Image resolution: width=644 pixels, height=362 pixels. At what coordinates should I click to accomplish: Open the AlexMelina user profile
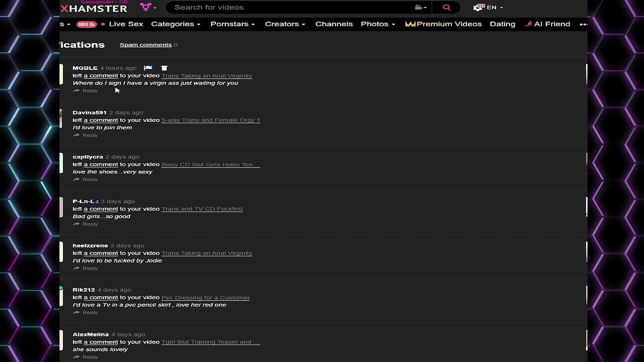pos(91,334)
